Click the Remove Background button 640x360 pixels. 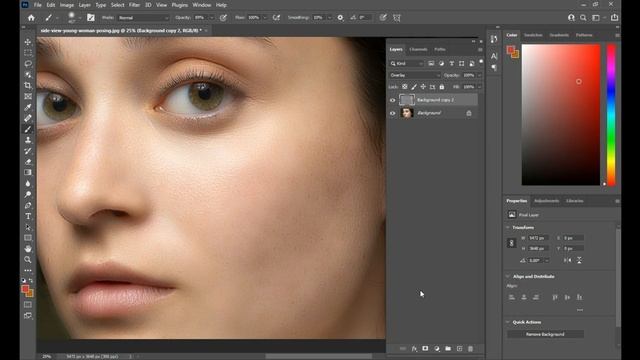coord(545,334)
